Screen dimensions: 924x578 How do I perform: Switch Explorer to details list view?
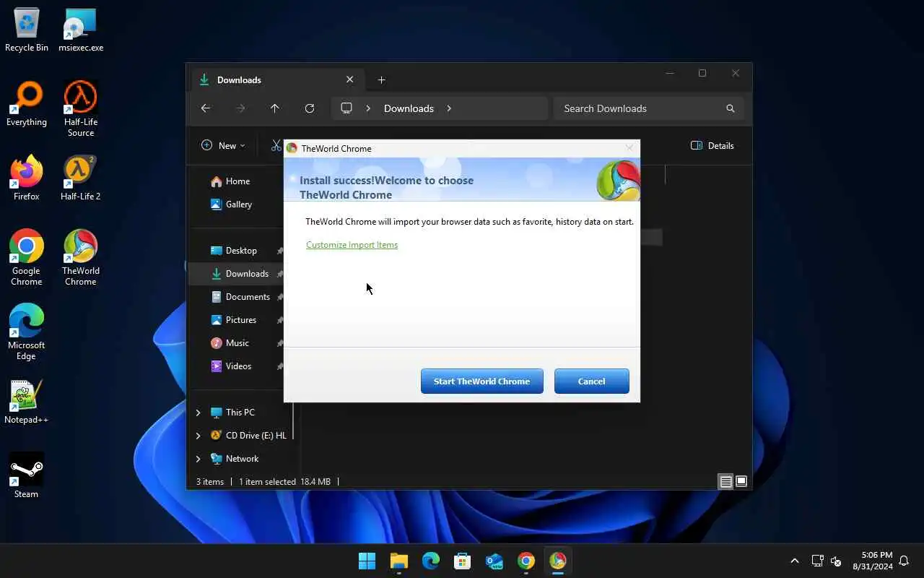[x=725, y=482]
